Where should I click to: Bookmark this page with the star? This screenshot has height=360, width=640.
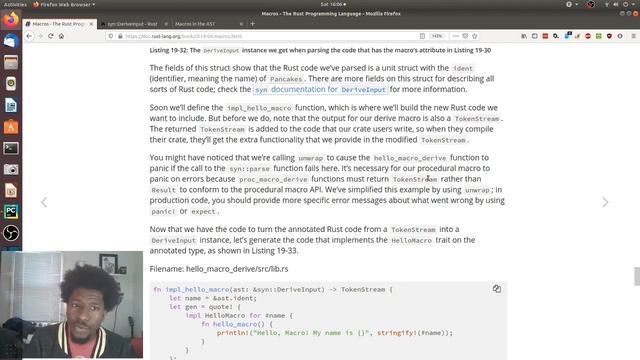click(475, 36)
